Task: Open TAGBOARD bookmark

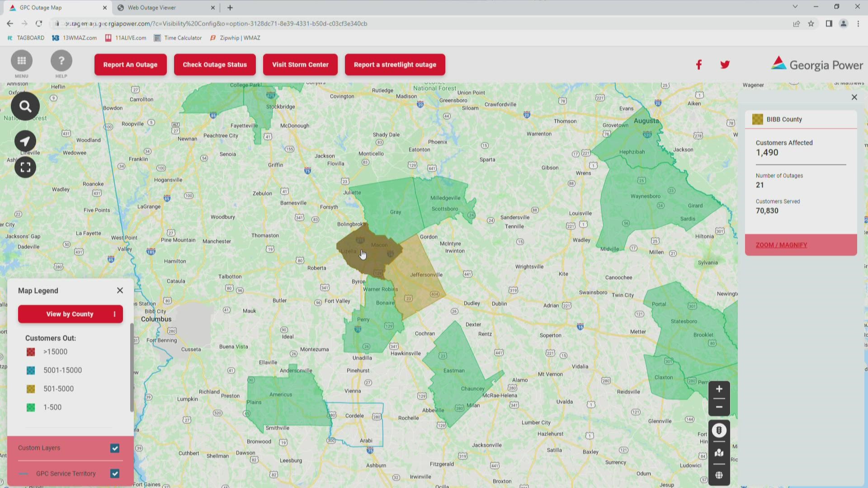Action: 26,38
